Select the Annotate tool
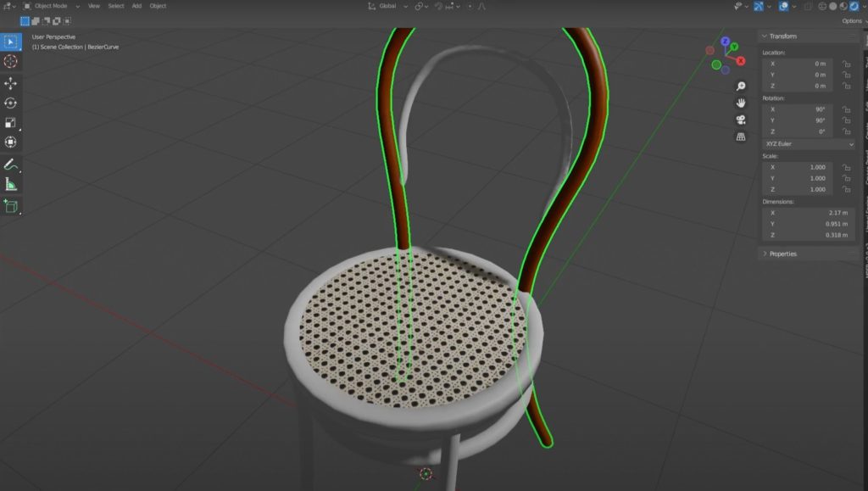This screenshot has height=491, width=868. [11, 164]
